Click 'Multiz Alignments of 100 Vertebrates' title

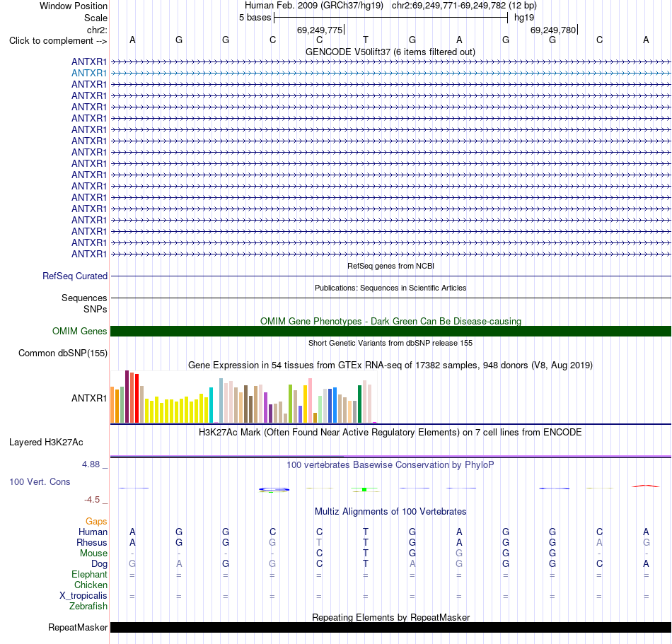(390, 512)
